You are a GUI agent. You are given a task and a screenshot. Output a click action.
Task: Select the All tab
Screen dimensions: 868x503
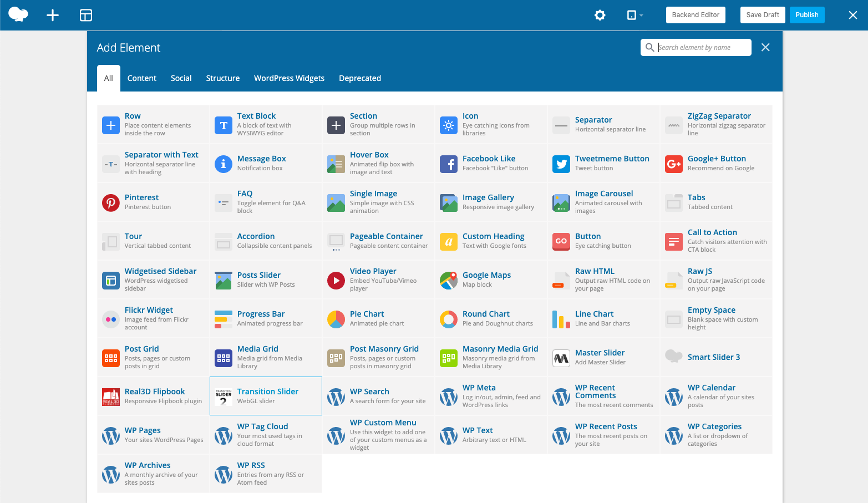point(109,78)
